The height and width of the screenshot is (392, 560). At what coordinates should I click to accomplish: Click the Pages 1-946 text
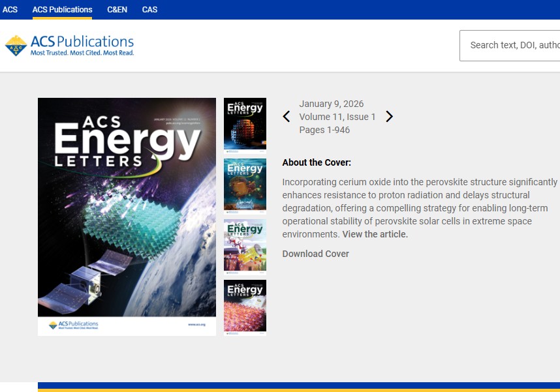point(324,130)
